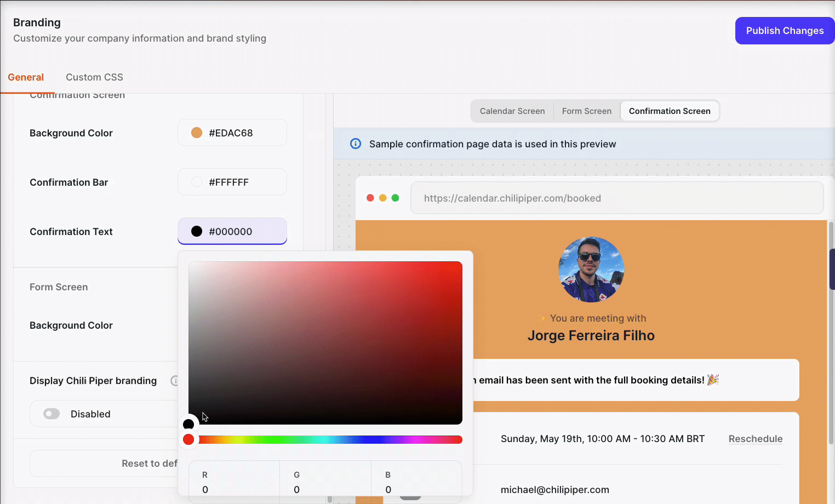
Task: Click the Branding page title
Action: point(37,22)
